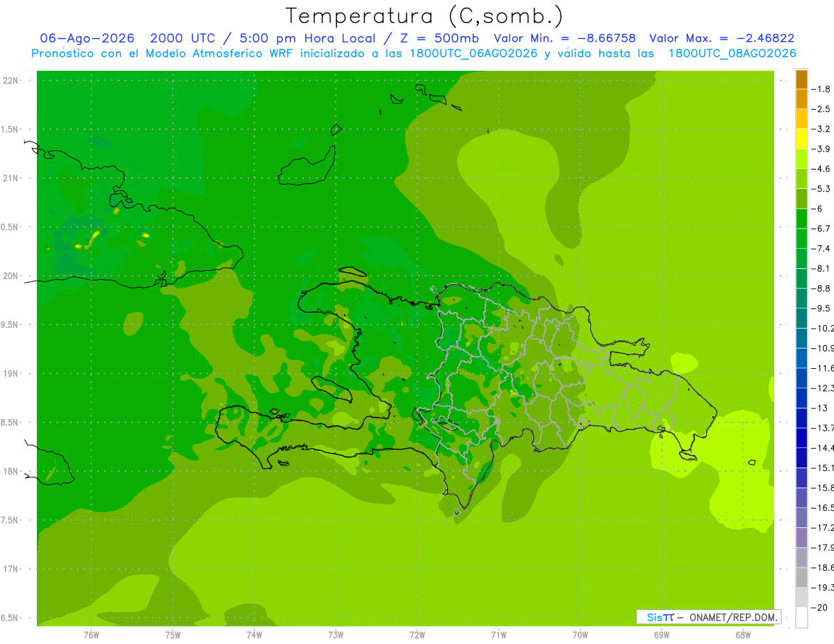This screenshot has width=834, height=644.
Task: Click the "73W" longitude axis label
Action: [x=336, y=634]
